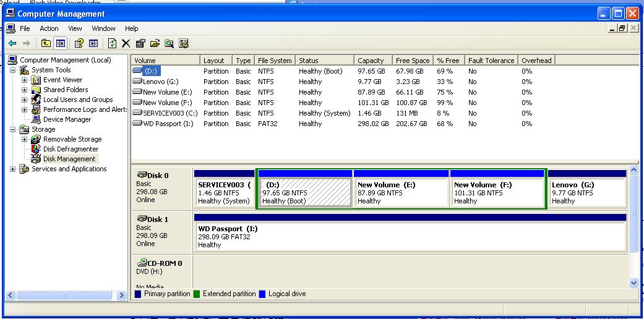
Task: Collapse the Storage node
Action: (13, 129)
